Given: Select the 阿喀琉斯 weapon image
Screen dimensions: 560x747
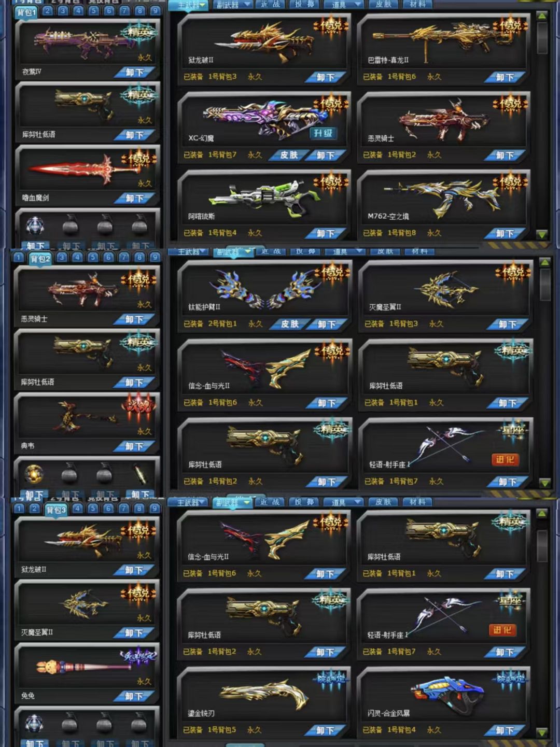Looking at the screenshot, I should coord(263,198).
